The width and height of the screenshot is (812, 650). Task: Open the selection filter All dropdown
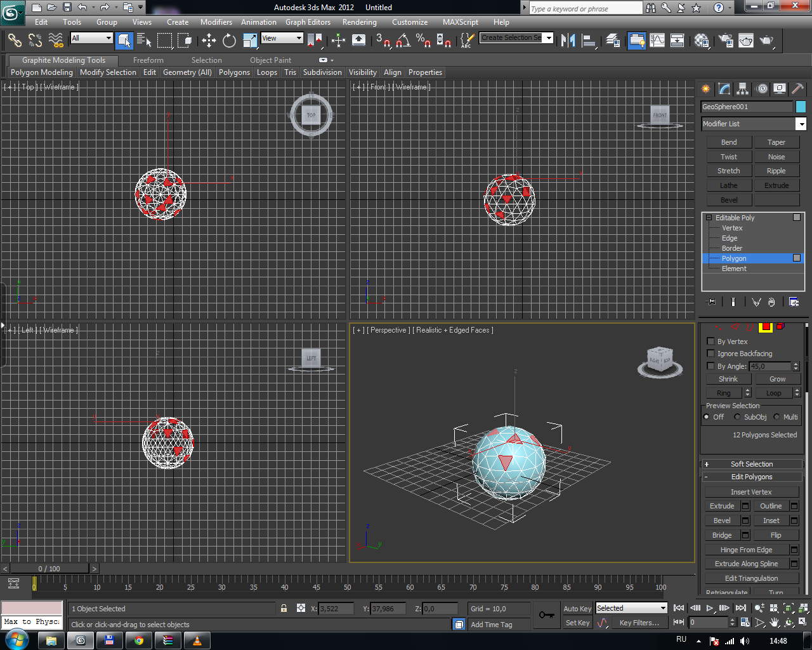91,38
